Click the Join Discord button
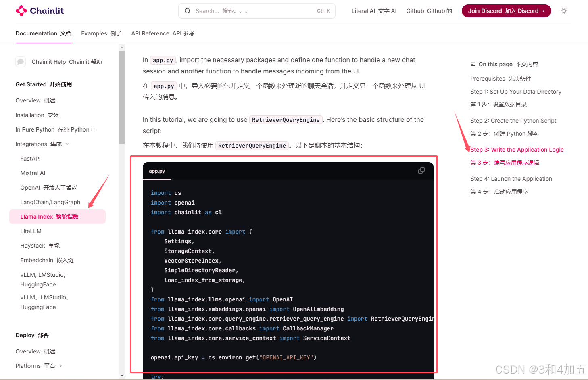588x380 pixels. click(507, 11)
